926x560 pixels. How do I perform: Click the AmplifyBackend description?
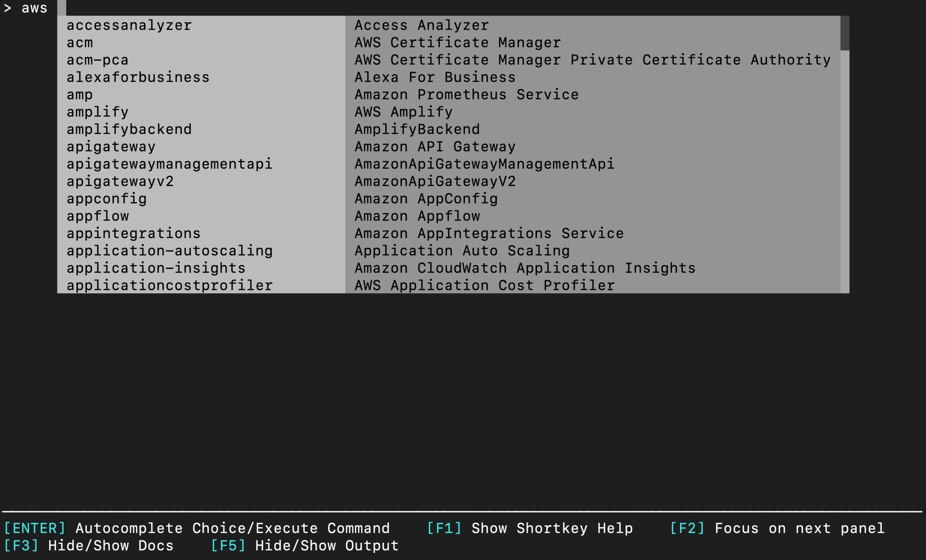417,129
